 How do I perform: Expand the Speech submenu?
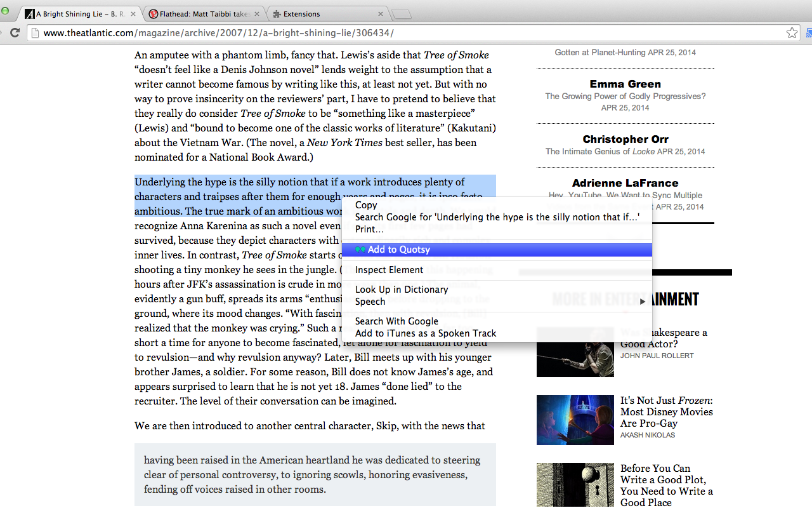point(497,302)
